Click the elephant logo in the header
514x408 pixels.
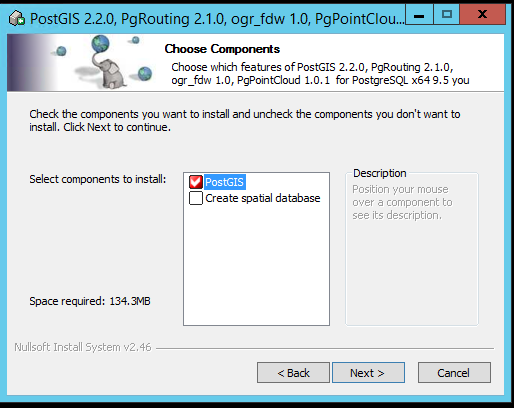coord(109,72)
